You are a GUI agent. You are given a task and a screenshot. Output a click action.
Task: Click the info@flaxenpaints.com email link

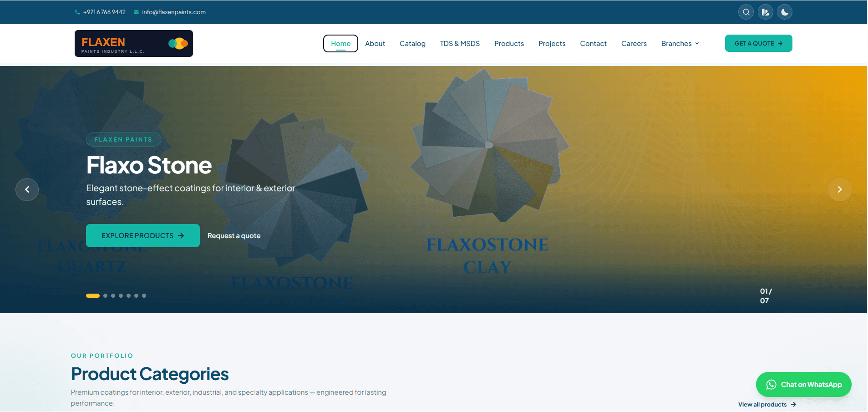coord(174,12)
